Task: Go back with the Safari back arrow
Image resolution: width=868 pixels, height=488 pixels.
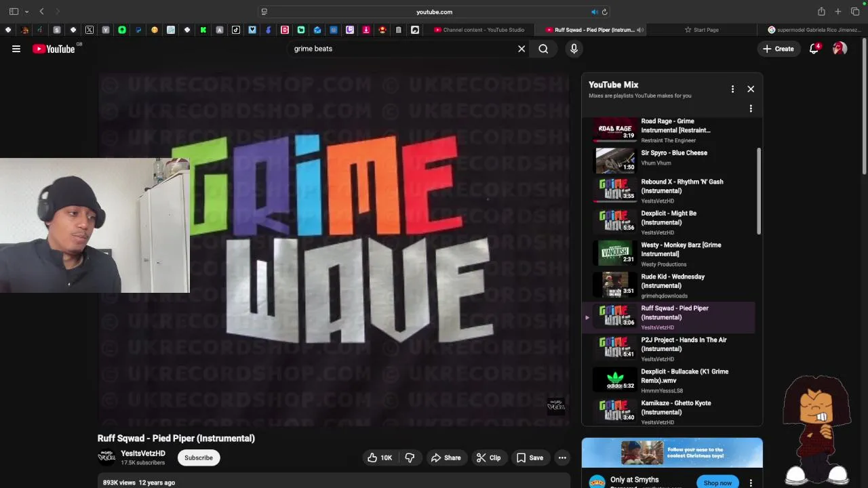Action: (41, 12)
